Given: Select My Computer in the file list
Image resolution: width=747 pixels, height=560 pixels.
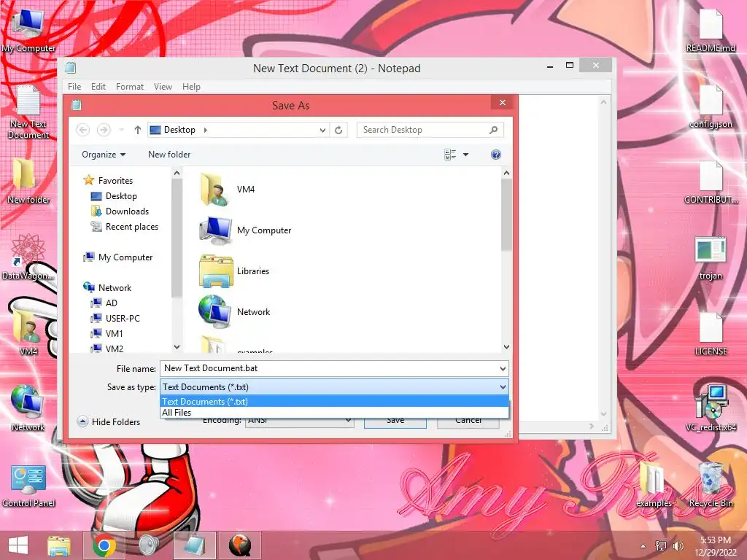Looking at the screenshot, I should coord(245,230).
